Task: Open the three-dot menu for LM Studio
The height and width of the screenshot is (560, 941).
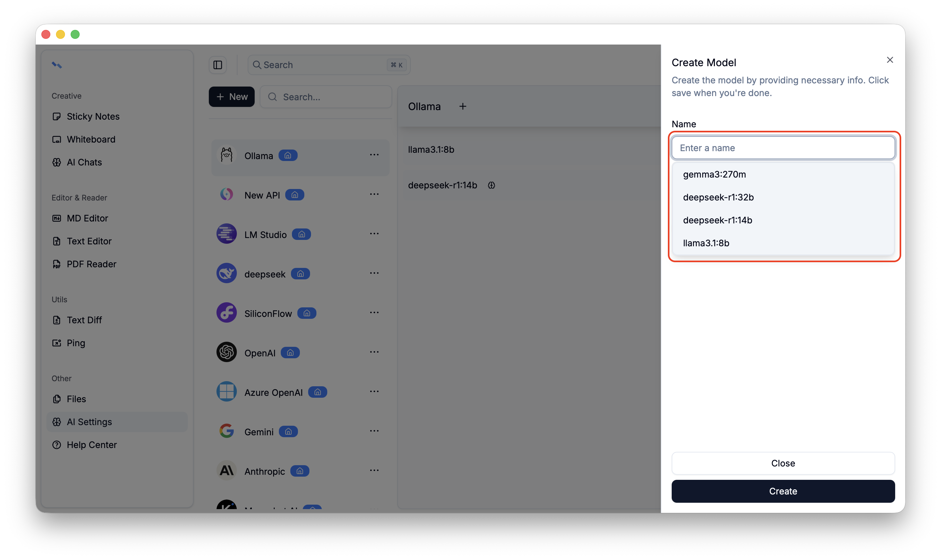Action: click(374, 234)
